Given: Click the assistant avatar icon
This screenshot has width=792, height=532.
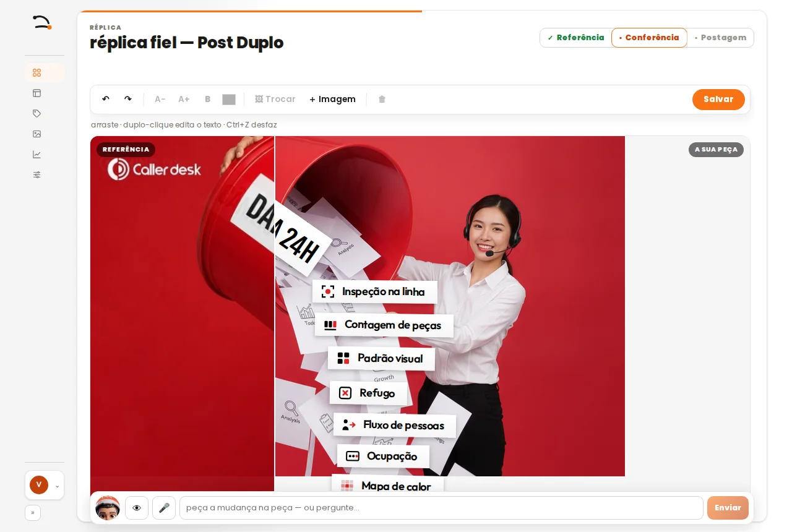Looking at the screenshot, I should 108,508.
